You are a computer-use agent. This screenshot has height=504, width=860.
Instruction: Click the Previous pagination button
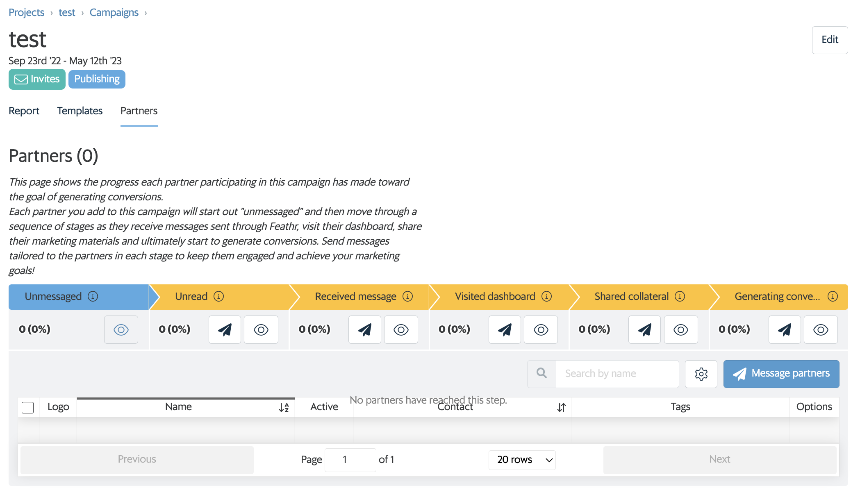pos(137,459)
